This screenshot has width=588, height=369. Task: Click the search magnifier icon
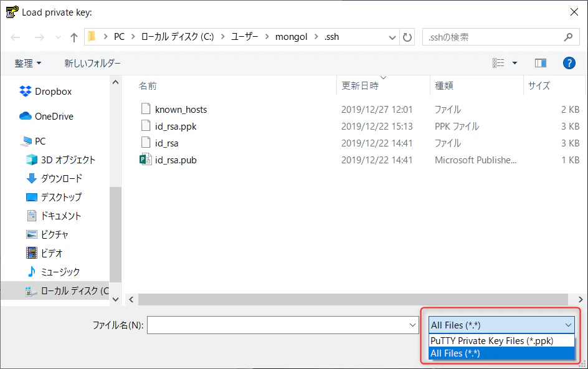(x=568, y=37)
